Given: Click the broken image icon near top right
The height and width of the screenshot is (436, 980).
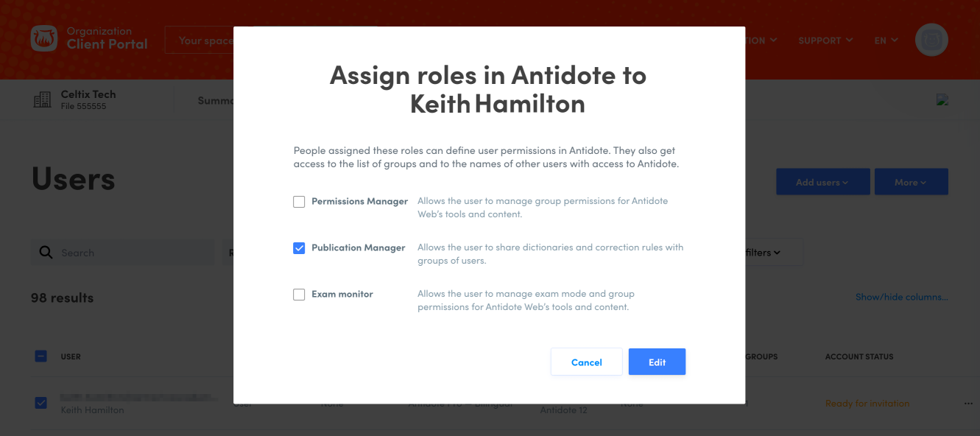Looking at the screenshot, I should (942, 100).
